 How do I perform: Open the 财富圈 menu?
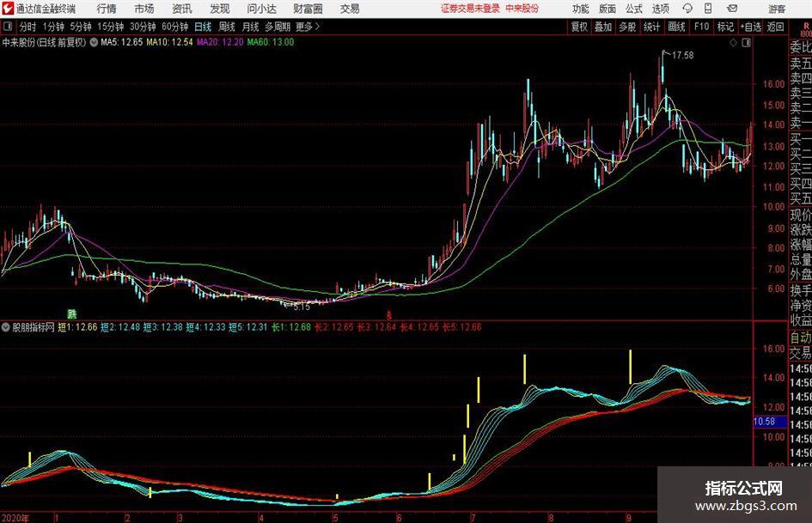click(x=308, y=9)
